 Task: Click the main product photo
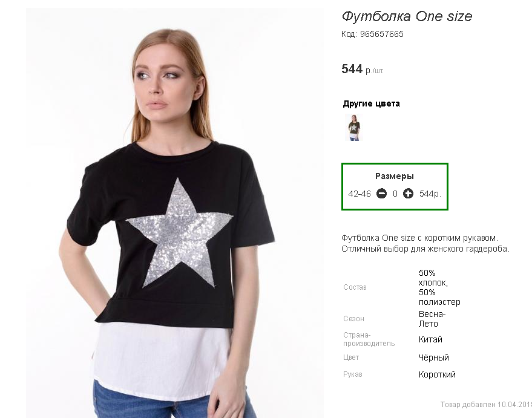(174, 212)
